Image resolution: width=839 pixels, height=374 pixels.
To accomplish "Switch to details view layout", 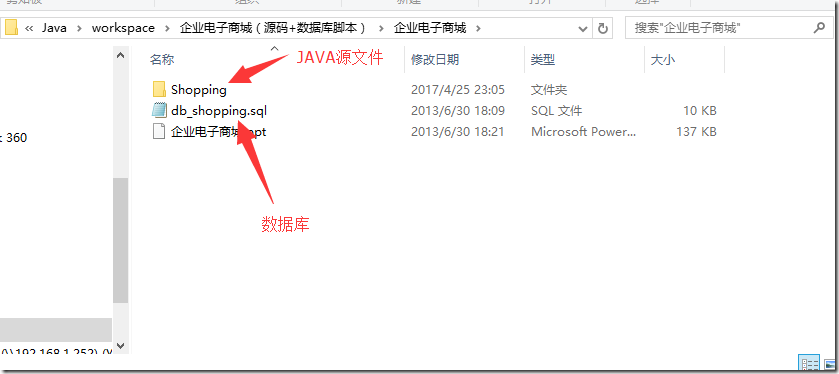I will click(x=809, y=363).
